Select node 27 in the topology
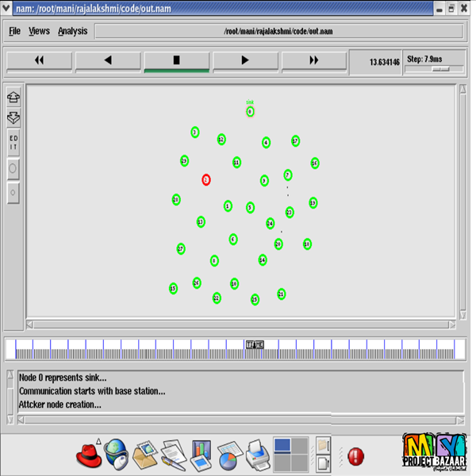The image size is (476, 476). point(181,249)
